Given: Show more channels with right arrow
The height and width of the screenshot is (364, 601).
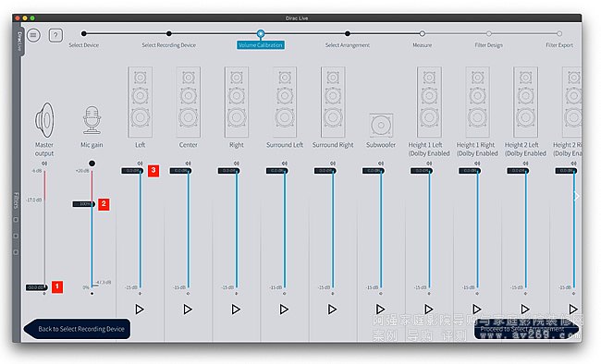Looking at the screenshot, I should (576, 197).
